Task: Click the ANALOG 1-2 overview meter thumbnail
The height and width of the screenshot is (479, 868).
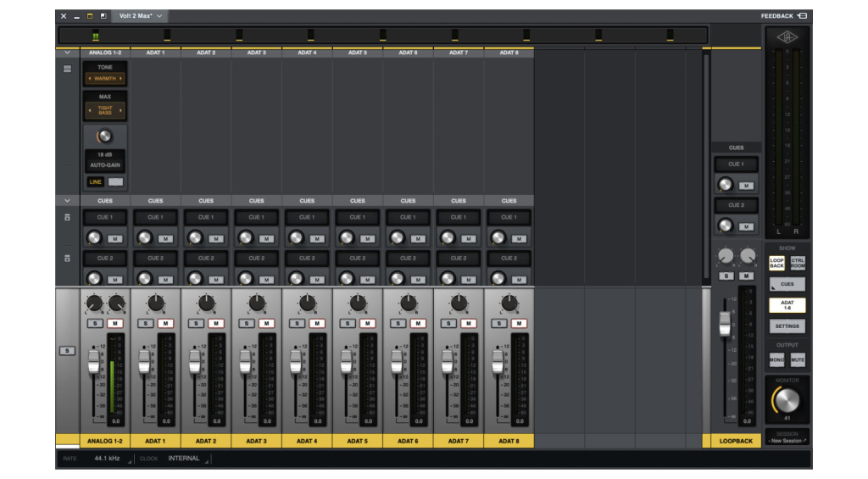Action: coord(96,35)
